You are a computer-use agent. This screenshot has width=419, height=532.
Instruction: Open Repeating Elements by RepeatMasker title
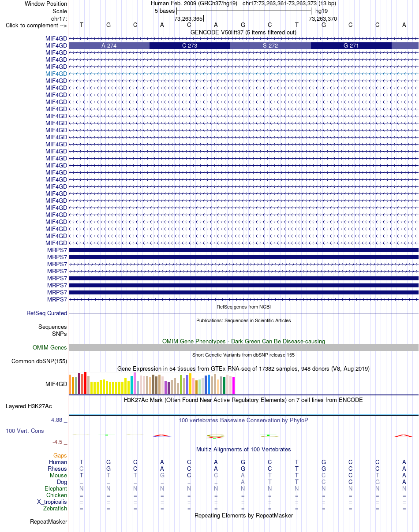[x=243, y=515]
